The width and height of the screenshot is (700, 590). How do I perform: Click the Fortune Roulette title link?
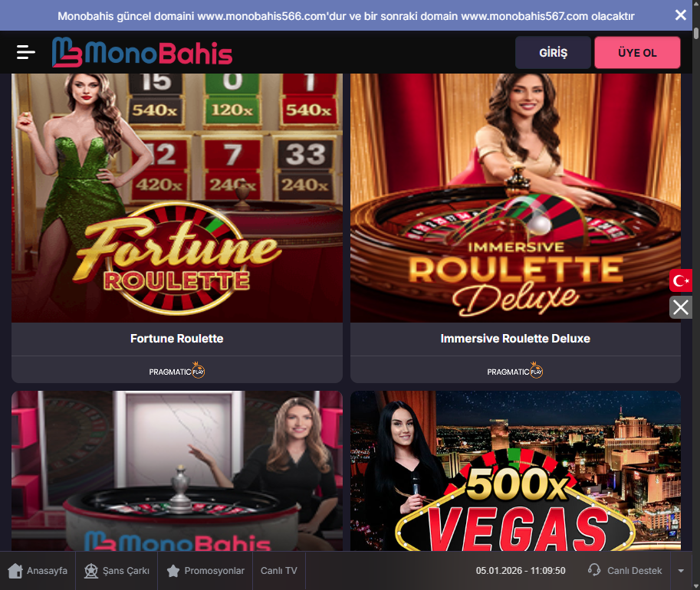point(177,339)
